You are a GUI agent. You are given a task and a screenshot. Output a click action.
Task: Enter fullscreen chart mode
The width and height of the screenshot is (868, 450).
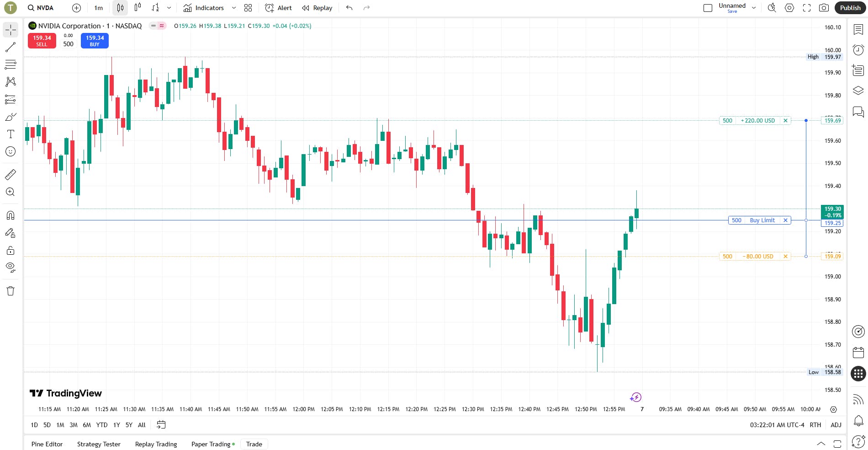point(807,8)
